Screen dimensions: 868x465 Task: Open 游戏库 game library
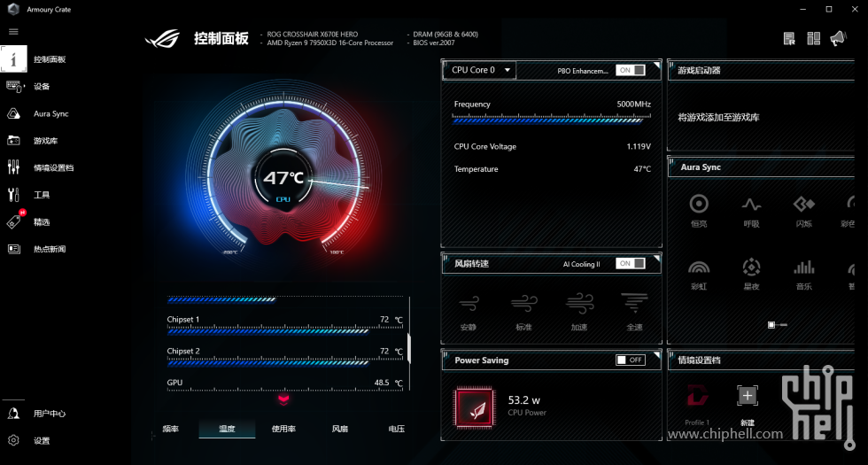(x=45, y=141)
